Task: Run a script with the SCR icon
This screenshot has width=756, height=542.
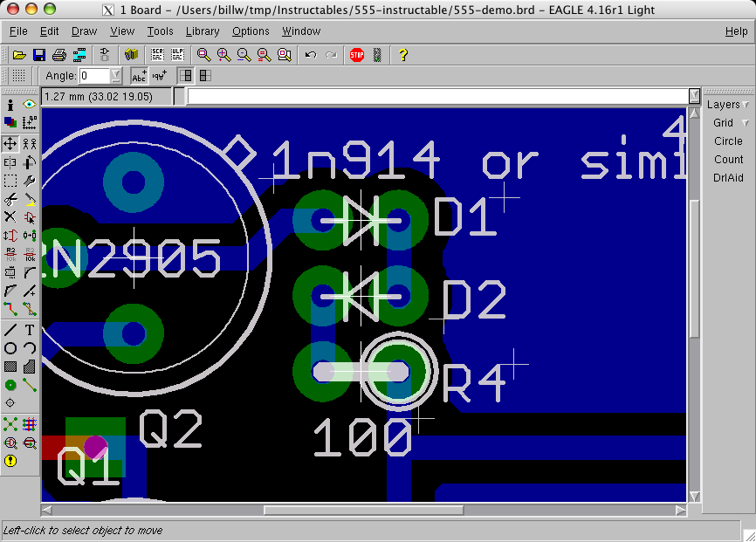Action: coord(157,55)
